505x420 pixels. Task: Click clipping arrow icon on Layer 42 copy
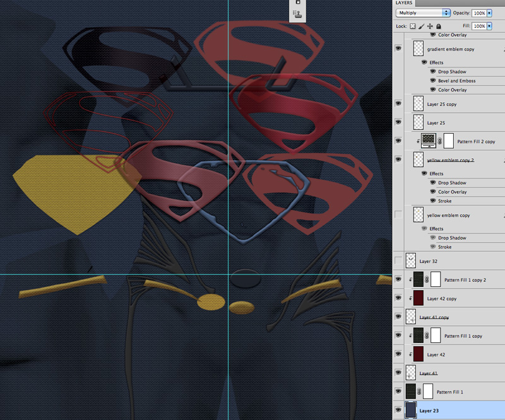pos(410,298)
